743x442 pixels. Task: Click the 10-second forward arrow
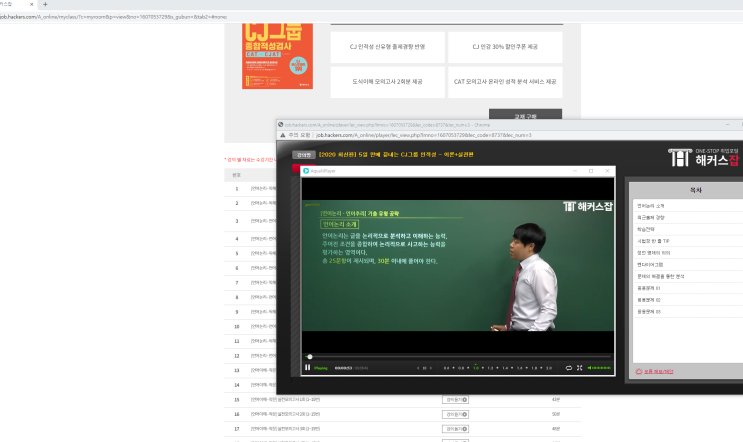point(431,368)
